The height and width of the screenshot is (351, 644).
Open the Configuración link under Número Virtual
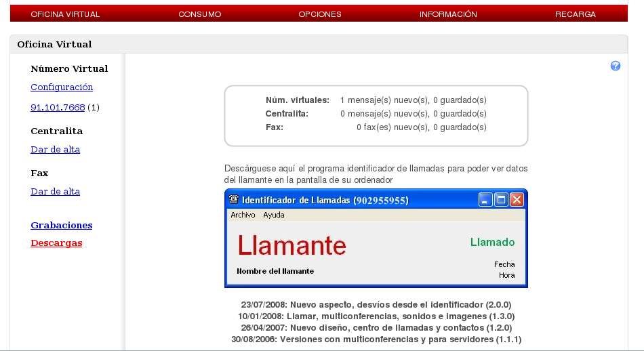(x=62, y=87)
